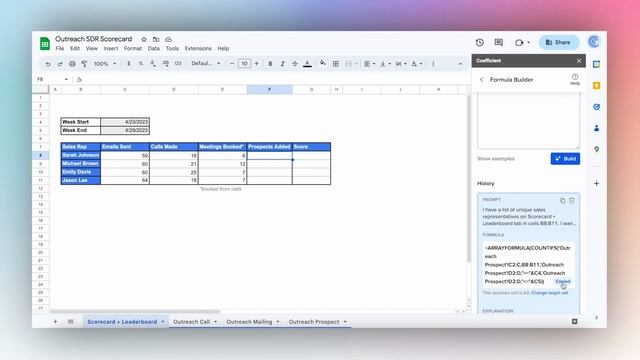Image resolution: width=640 pixels, height=360 pixels.
Task: Open the Insert menu
Action: point(111,48)
